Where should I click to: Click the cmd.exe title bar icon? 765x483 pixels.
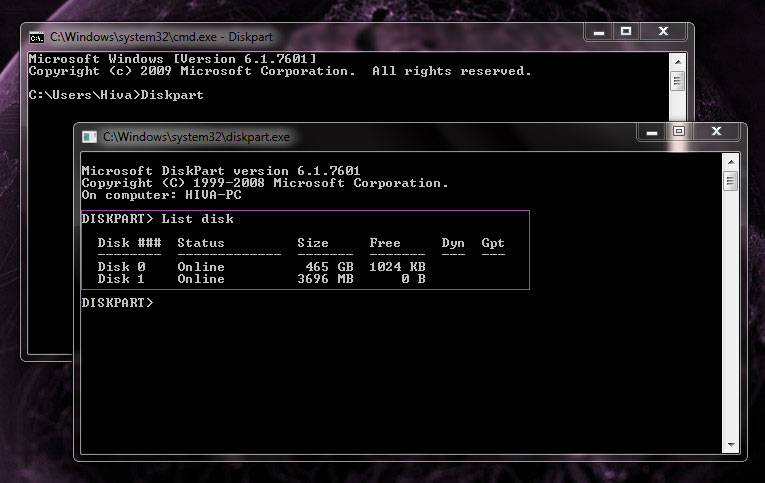(x=36, y=36)
